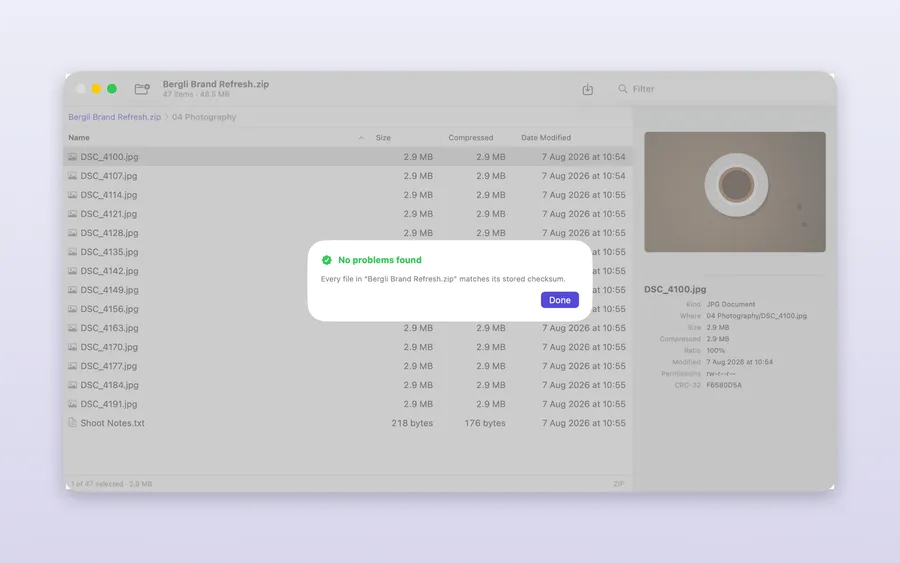
Task: Sort by the Compressed column header
Action: pos(471,137)
